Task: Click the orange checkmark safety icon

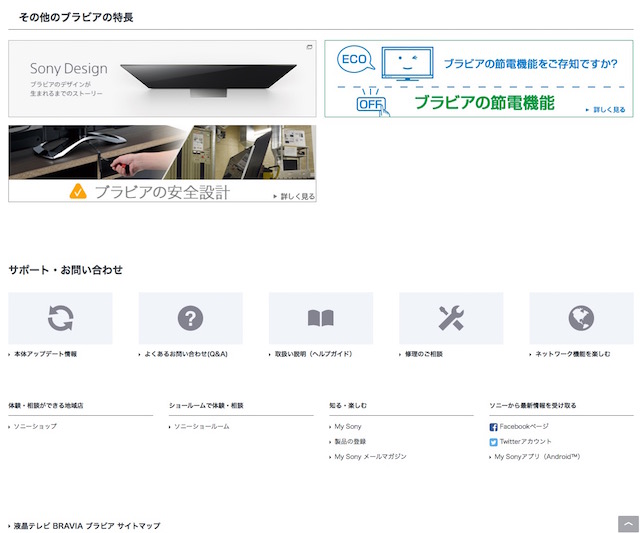Action: tap(78, 191)
